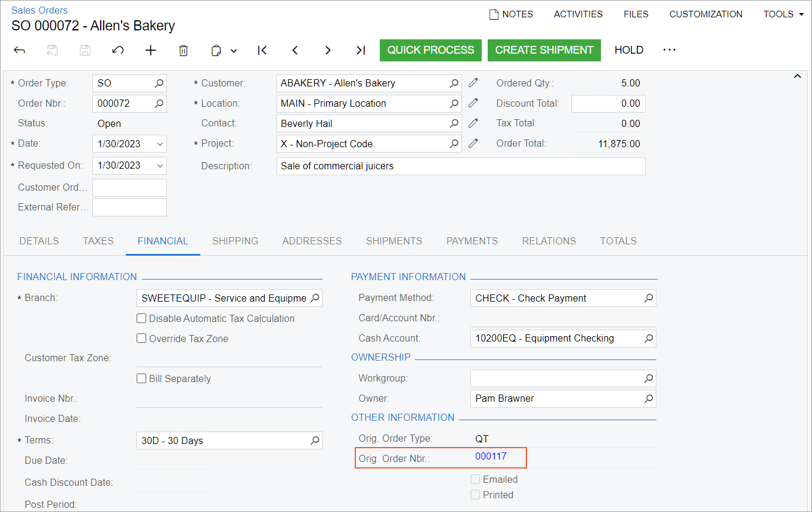
Task: Switch to the Shipping tab
Action: (235, 241)
